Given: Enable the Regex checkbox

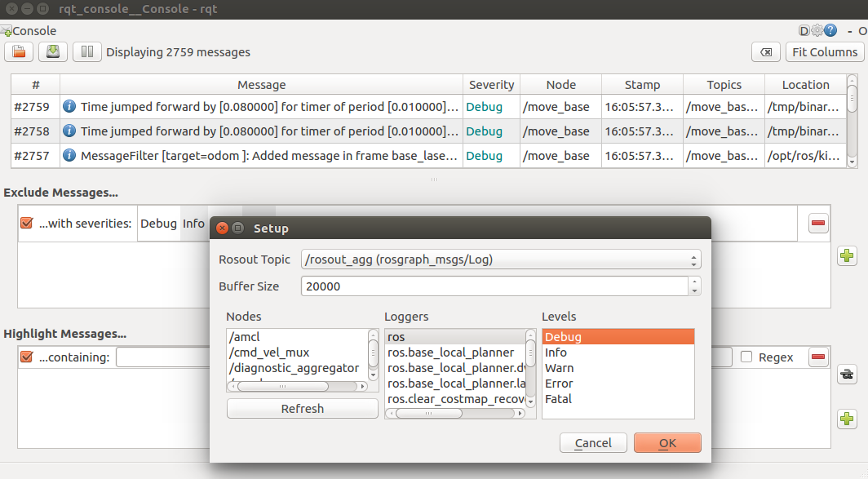Looking at the screenshot, I should click(746, 357).
